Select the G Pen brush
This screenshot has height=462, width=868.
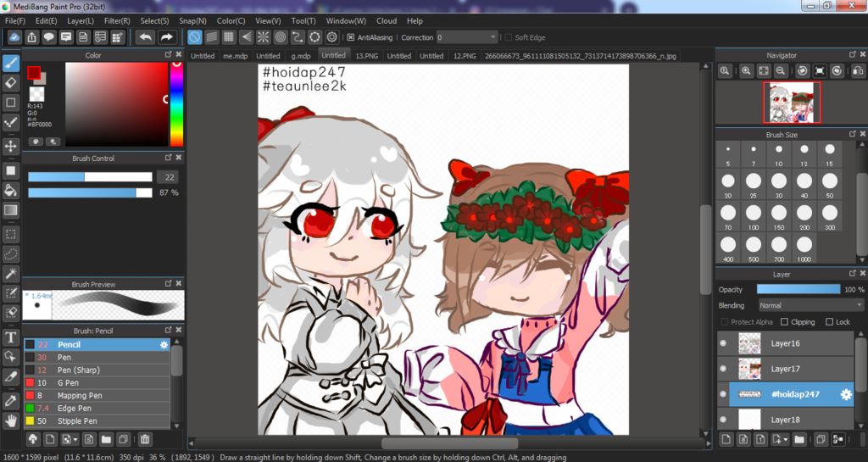click(97, 383)
